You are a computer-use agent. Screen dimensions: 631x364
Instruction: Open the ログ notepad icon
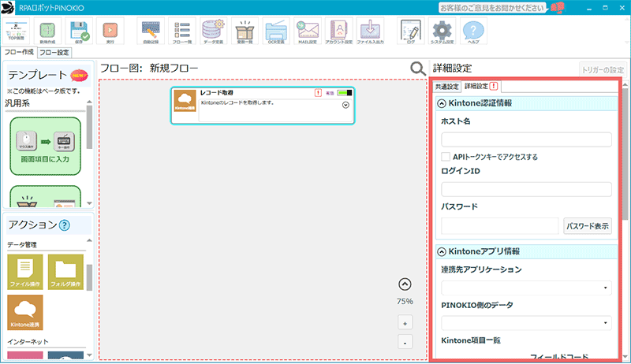click(410, 31)
